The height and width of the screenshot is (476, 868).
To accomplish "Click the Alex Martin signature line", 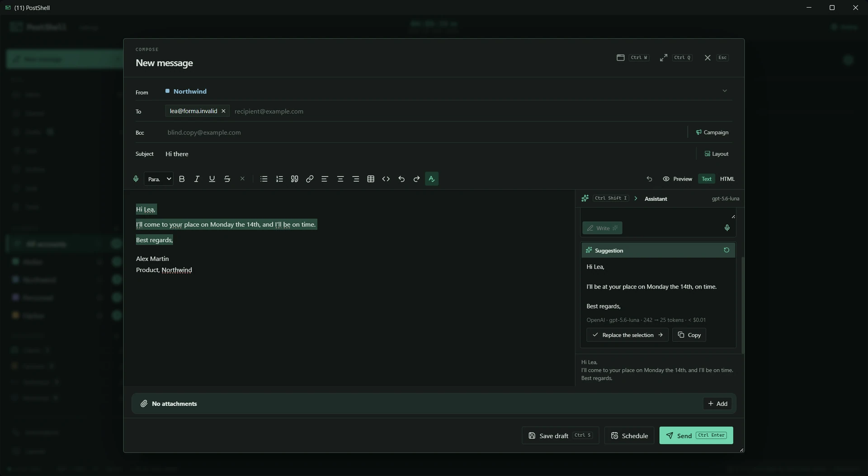I will (152, 258).
